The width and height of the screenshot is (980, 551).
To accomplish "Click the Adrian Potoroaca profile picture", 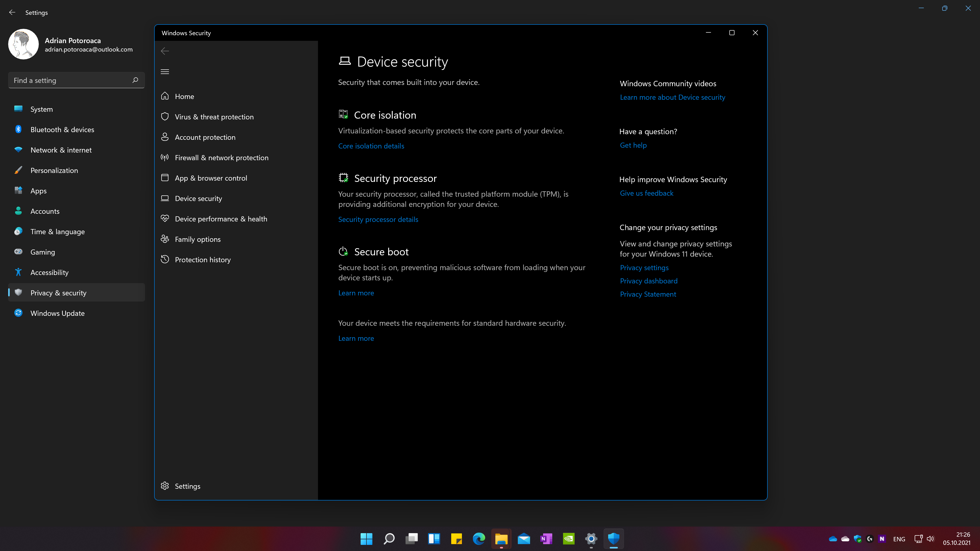I will (23, 44).
